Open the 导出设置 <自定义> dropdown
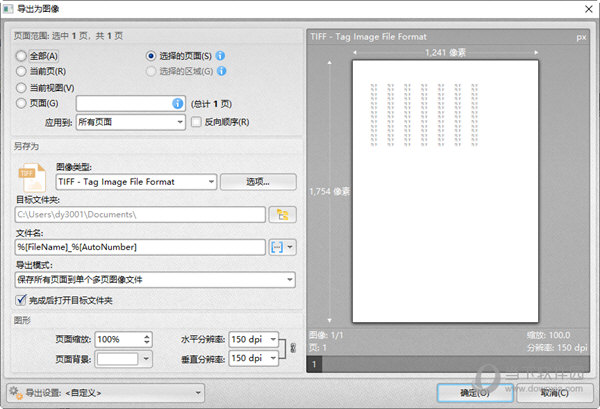The height and width of the screenshot is (409, 600). click(105, 393)
